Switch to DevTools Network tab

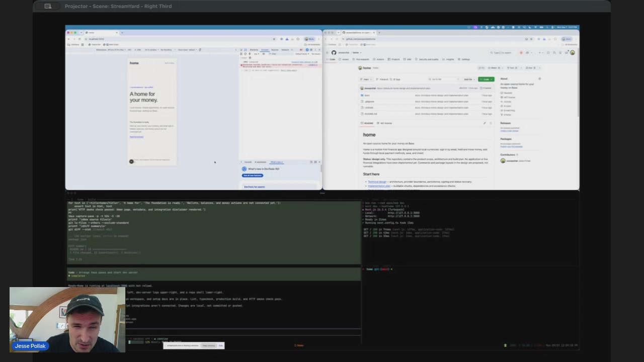pyautogui.click(x=285, y=50)
